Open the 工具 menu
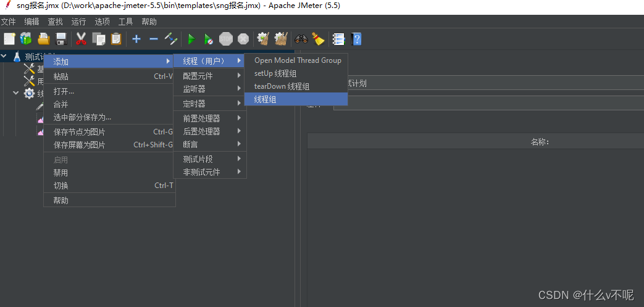Screen dimensions: 644x307 pos(126,22)
